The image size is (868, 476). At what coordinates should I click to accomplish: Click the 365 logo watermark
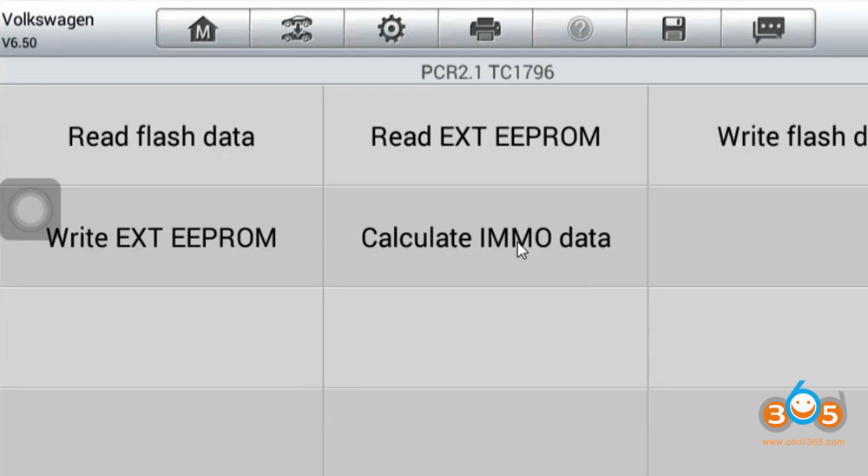[802, 413]
